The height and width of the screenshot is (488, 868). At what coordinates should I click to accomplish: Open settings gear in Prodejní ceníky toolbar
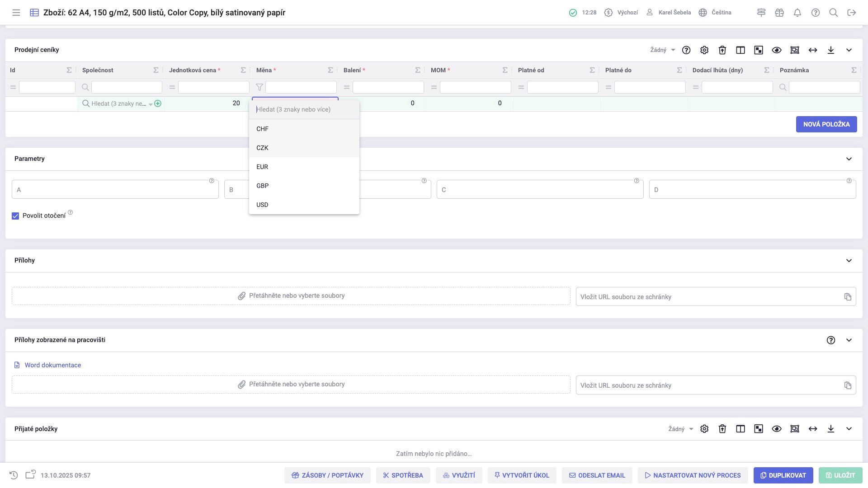tap(704, 50)
